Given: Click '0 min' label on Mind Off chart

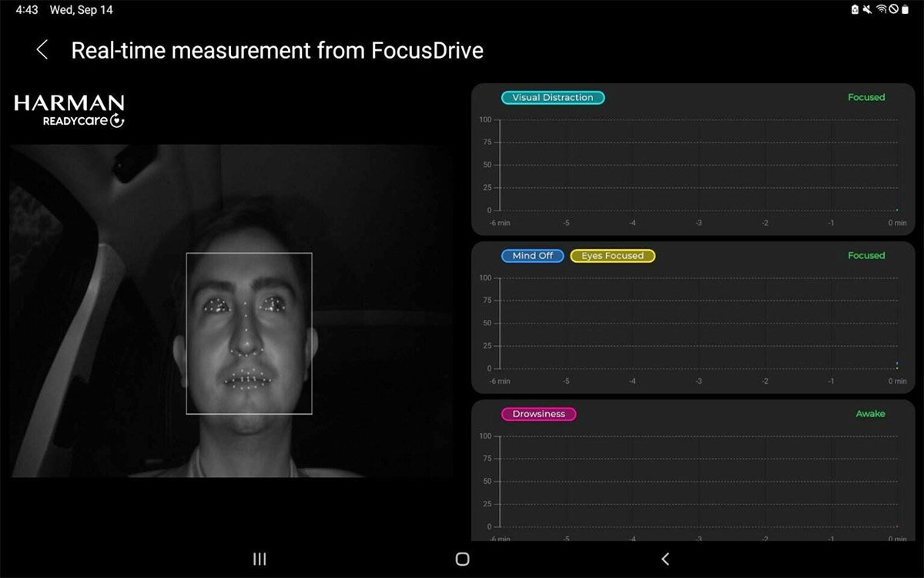Looking at the screenshot, I should pos(897,381).
